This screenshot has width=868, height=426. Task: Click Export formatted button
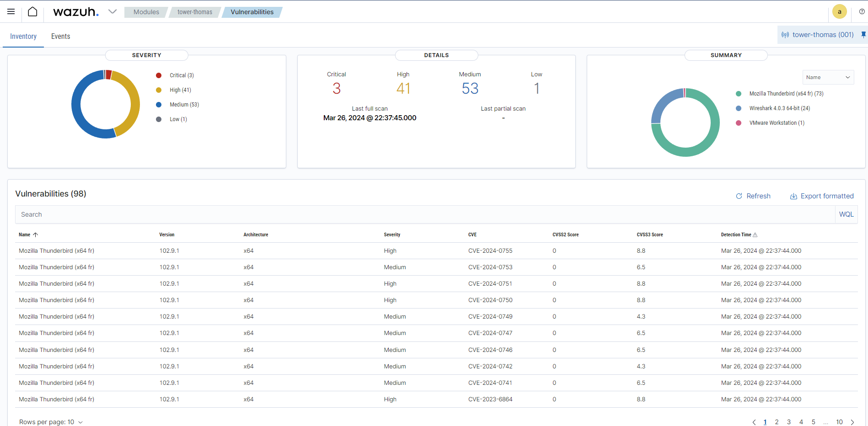(822, 196)
